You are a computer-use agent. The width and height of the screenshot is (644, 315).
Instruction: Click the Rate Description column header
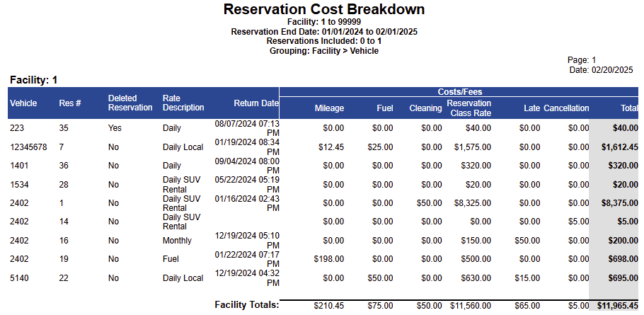click(x=183, y=103)
